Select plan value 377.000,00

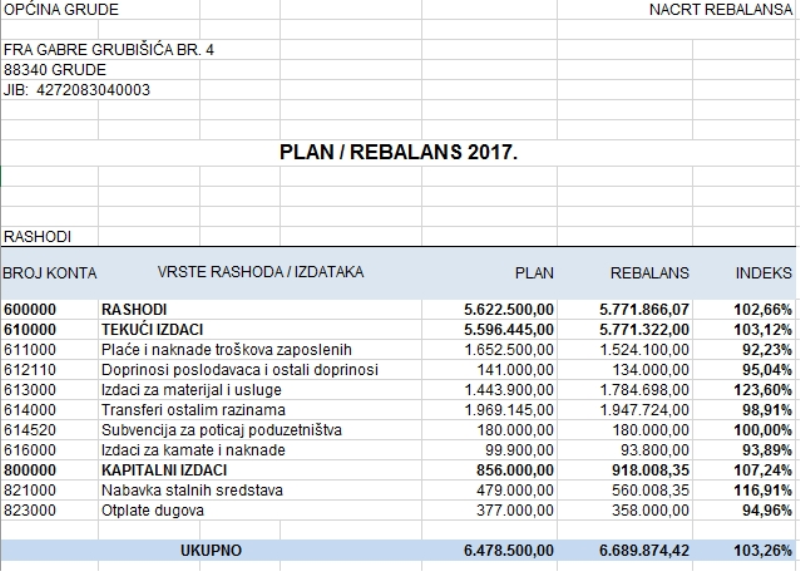coord(515,510)
